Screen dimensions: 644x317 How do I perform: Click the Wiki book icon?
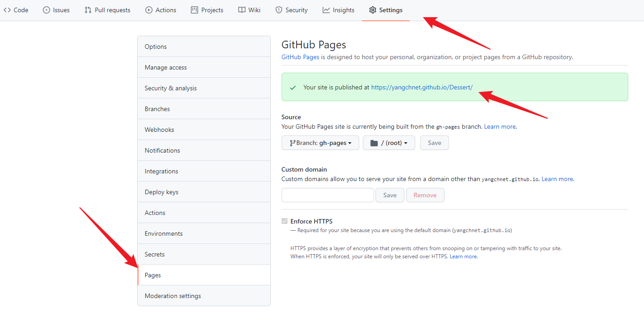242,10
